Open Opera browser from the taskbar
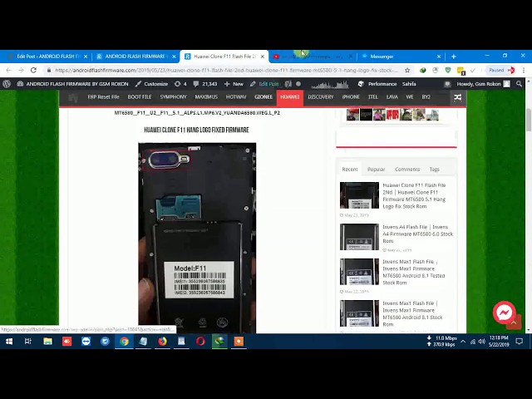The height and width of the screenshot is (399, 532). 200,342
